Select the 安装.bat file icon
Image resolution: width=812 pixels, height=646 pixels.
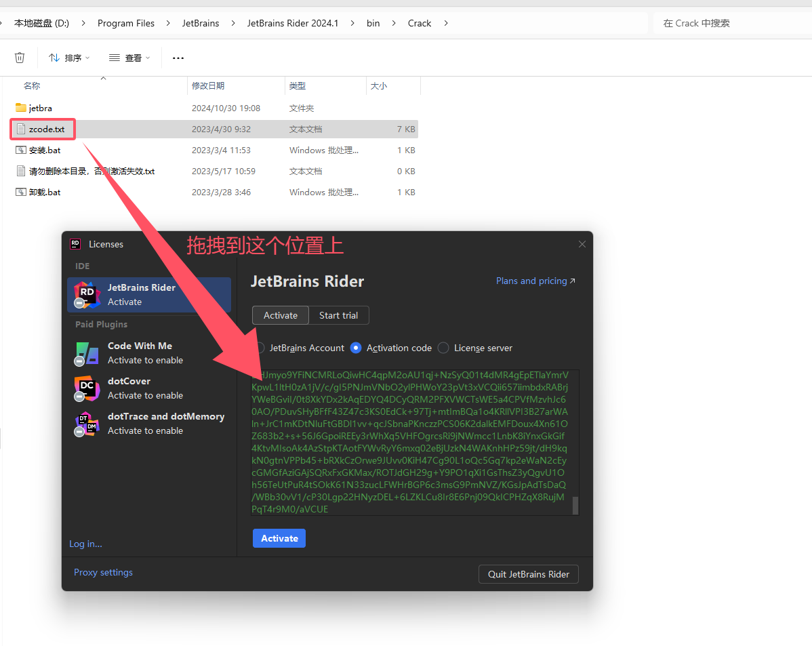click(x=21, y=150)
